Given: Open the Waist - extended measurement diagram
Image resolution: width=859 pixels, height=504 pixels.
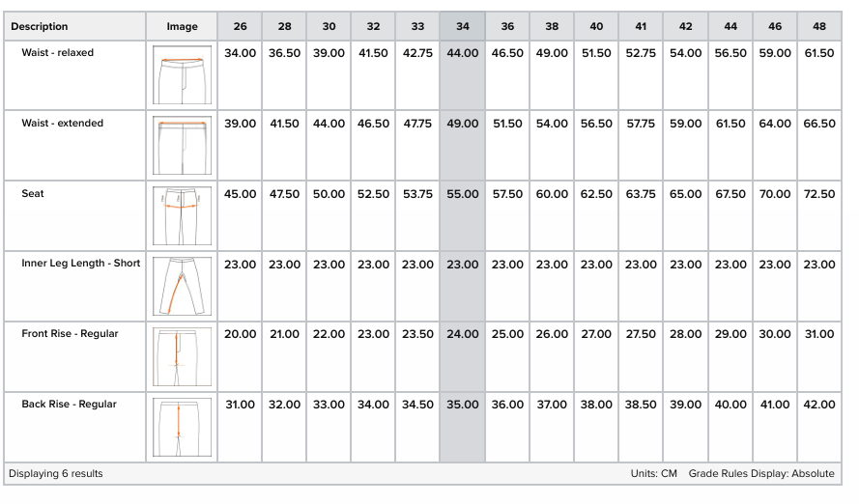Looking at the screenshot, I should 182,146.
